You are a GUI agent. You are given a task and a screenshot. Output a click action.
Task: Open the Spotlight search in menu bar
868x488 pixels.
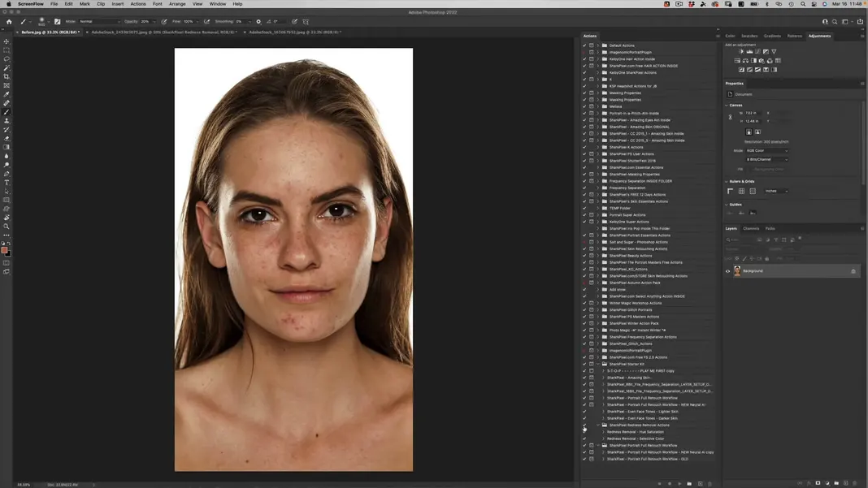pyautogui.click(x=803, y=4)
